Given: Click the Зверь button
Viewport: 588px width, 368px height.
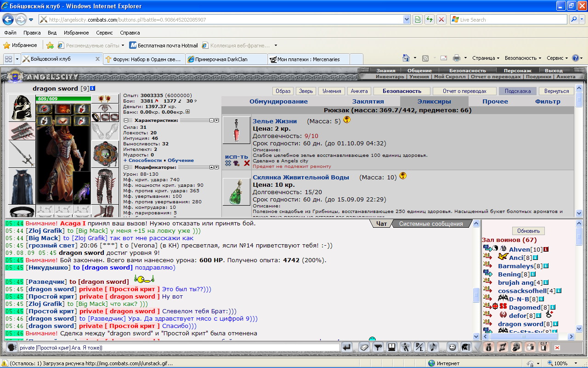Looking at the screenshot, I should click(305, 91).
